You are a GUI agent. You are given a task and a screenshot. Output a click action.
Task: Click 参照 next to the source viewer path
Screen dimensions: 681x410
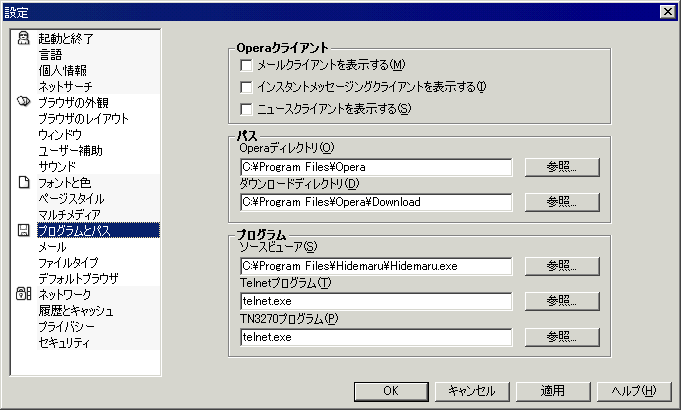pyautogui.click(x=561, y=266)
